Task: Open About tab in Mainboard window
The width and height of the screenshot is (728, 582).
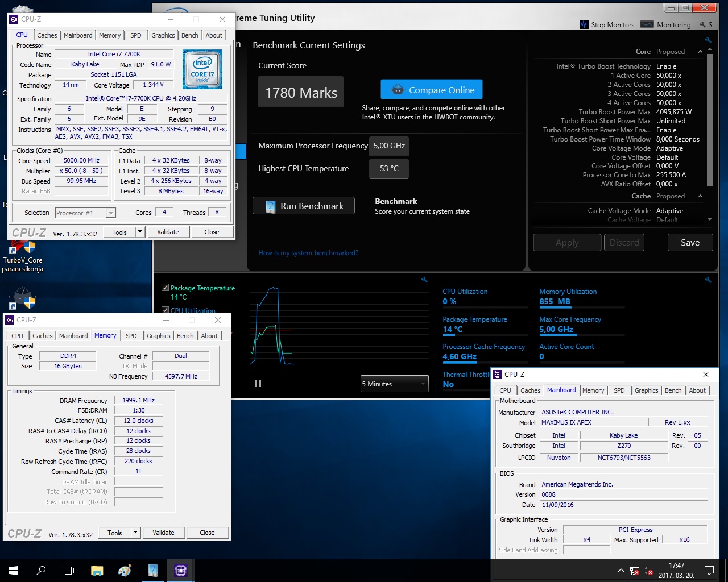Action: pyautogui.click(x=697, y=390)
